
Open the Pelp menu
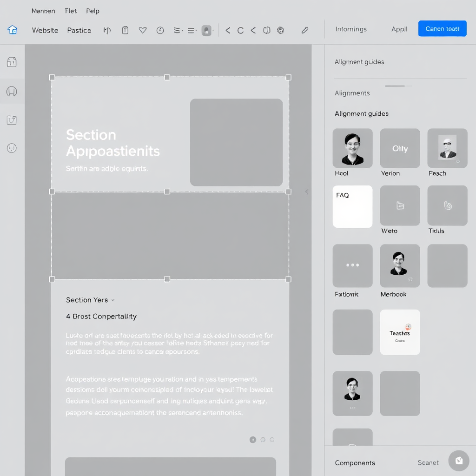click(x=93, y=11)
